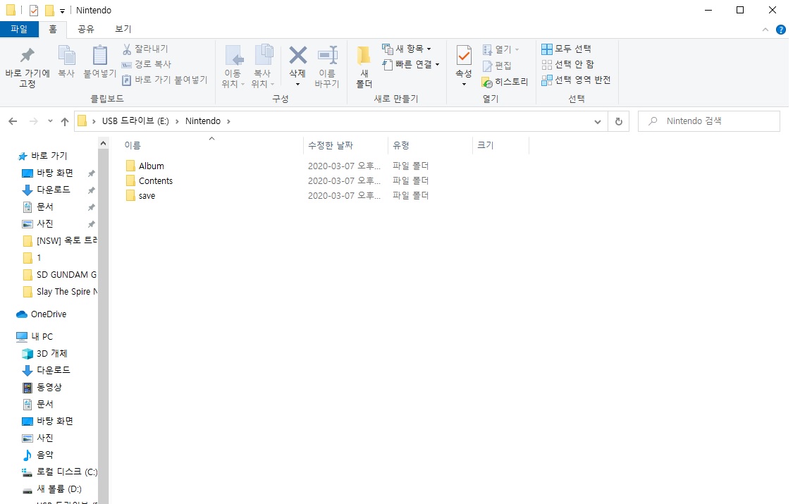
Task: Switch to the 보기 (View) ribbon tab
Action: (123, 29)
